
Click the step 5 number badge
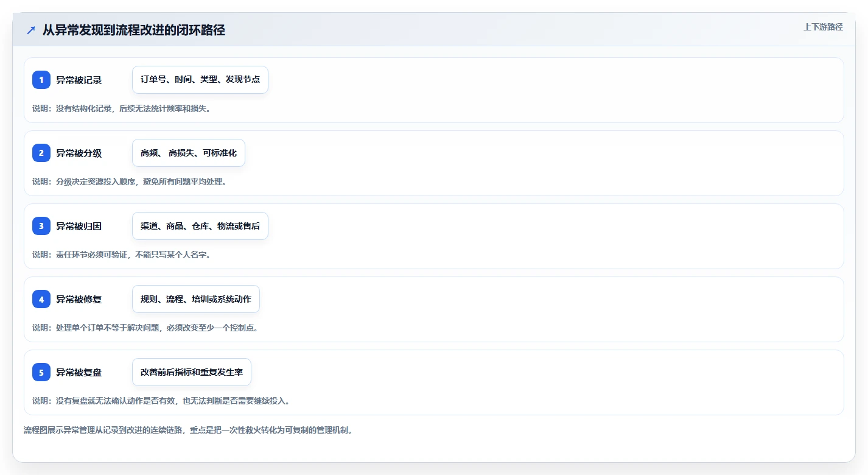click(x=41, y=372)
